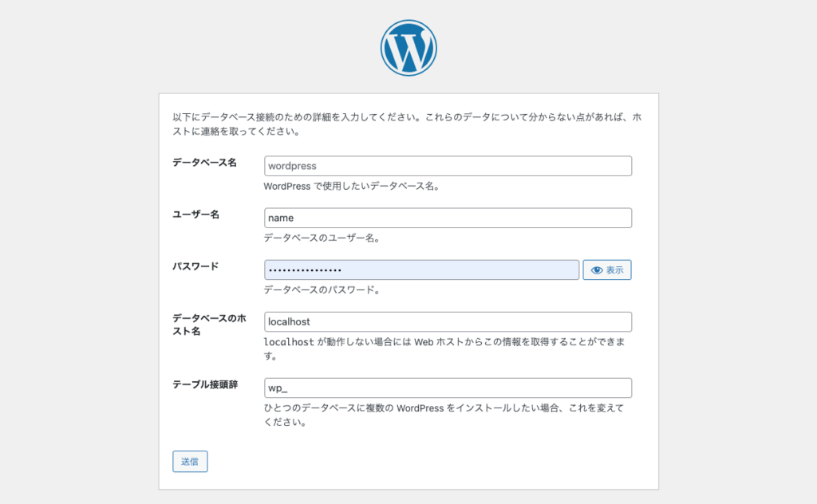Viewport: 817px width, 504px height.
Task: Focus the データベース名 field containing wordpress
Action: [x=448, y=166]
